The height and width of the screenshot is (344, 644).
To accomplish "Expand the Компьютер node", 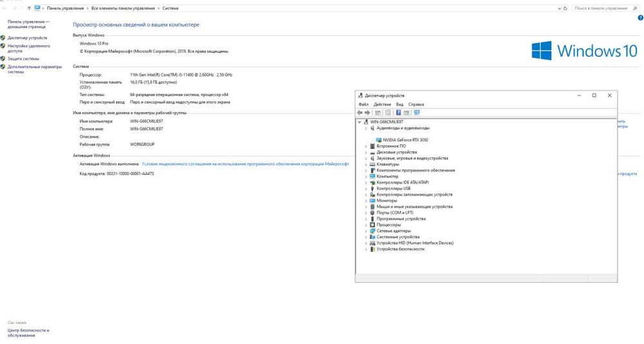I will click(x=366, y=177).
